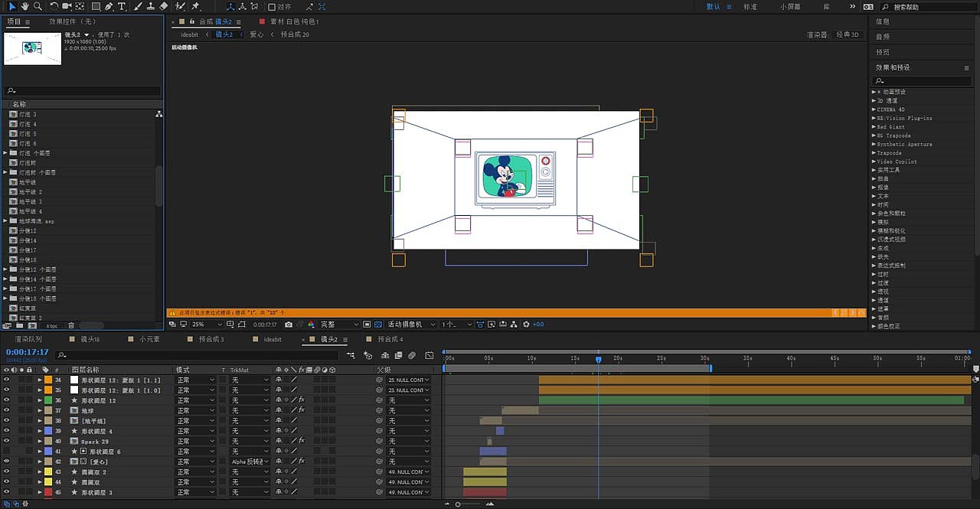Click the hide shy layers icon in timeline
This screenshot has height=509, width=980.
click(x=385, y=355)
